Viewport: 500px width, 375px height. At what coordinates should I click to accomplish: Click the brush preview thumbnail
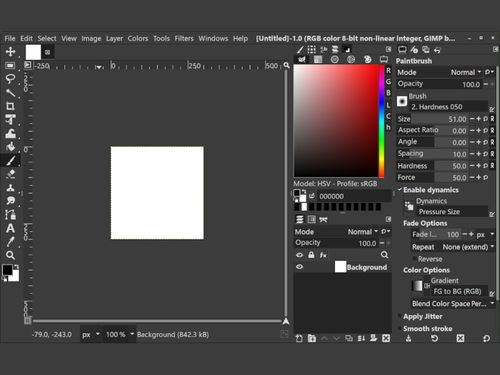(402, 101)
